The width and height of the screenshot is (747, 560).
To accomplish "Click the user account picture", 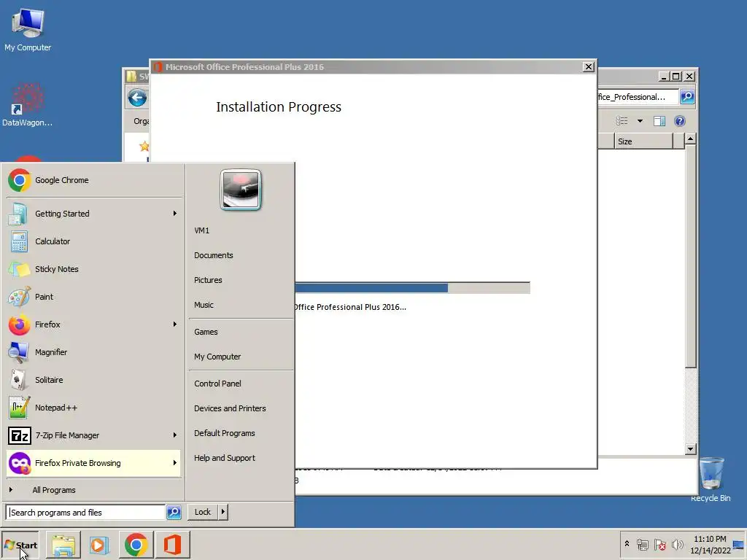I will coord(241,190).
